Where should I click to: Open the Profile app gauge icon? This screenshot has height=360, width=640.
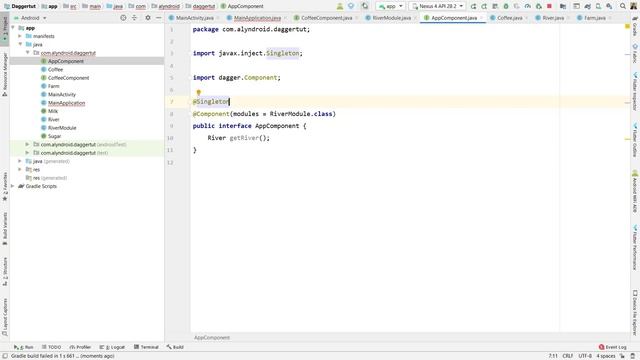528,6
